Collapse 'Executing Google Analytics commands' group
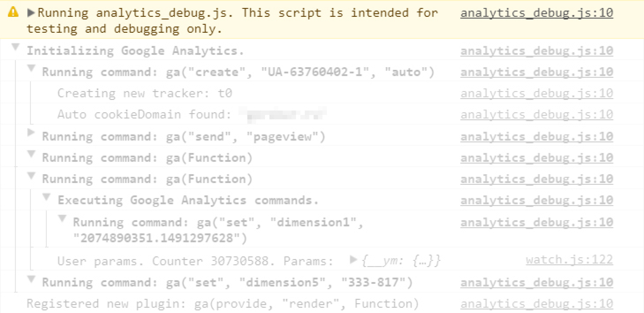Image resolution: width=644 pixels, height=313 pixels. click(47, 197)
